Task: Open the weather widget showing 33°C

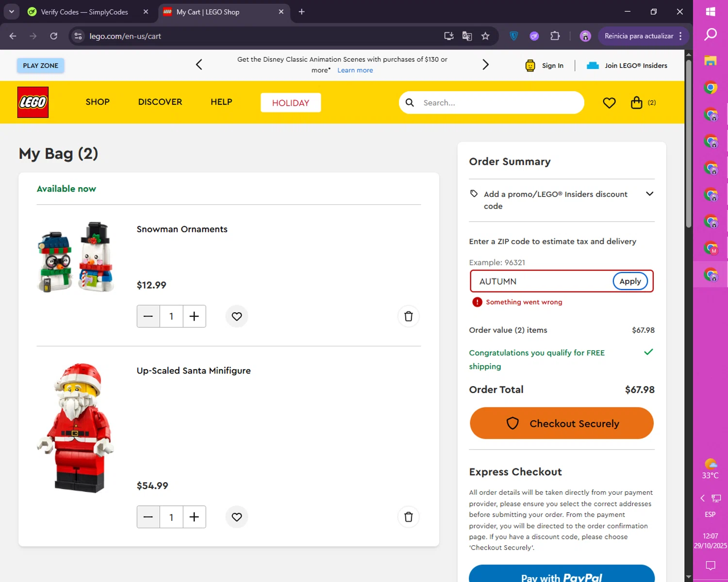Action: click(x=711, y=469)
